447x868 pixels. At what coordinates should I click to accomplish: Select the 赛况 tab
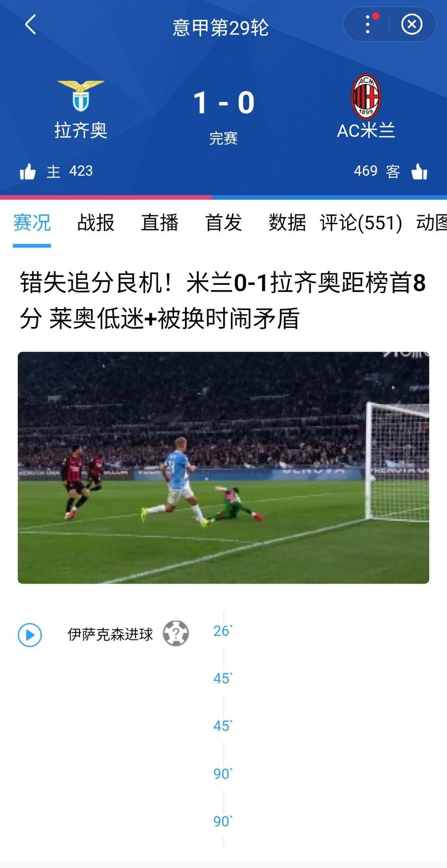click(x=32, y=223)
